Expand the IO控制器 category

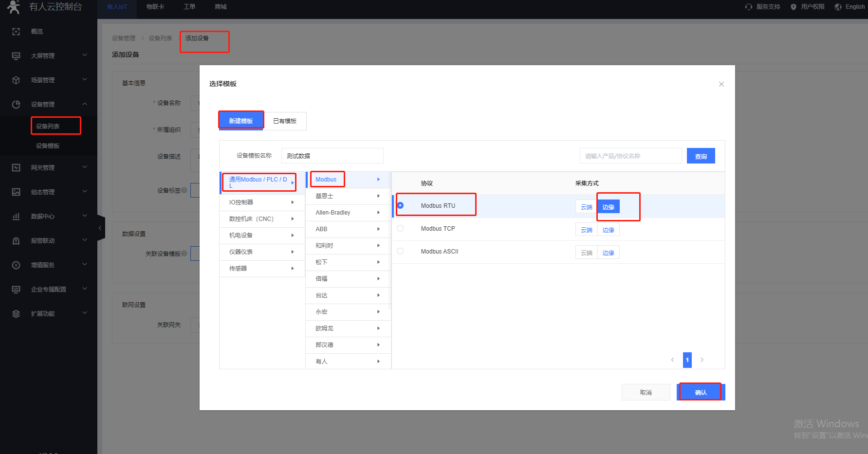[x=262, y=202]
